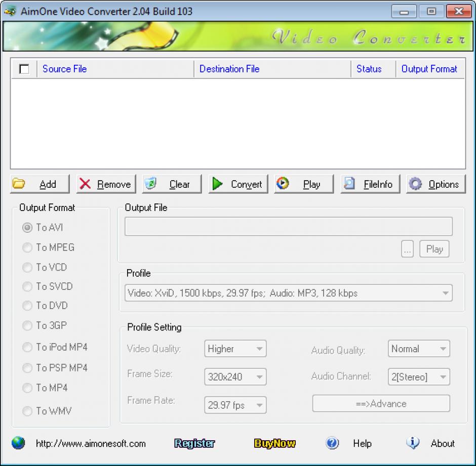
Task: Click the Output Format column header
Action: point(430,69)
